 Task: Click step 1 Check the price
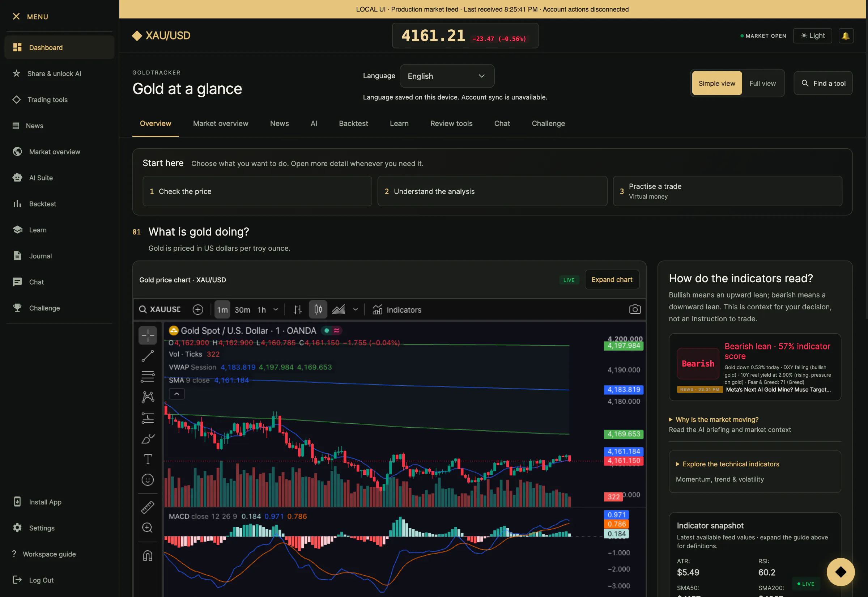pyautogui.click(x=257, y=191)
